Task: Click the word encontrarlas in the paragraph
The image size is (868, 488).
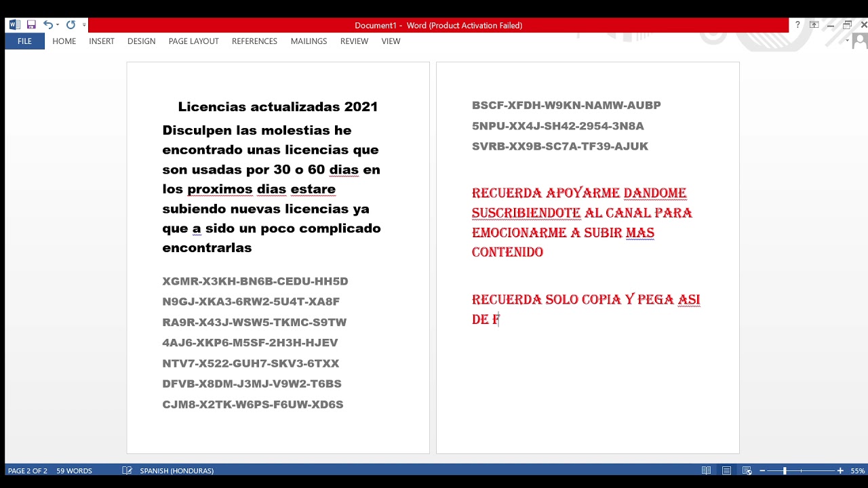Action: pyautogui.click(x=207, y=247)
